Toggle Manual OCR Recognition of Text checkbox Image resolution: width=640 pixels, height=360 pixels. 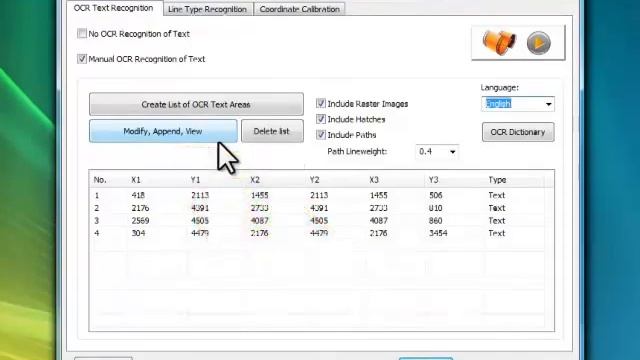(82, 59)
